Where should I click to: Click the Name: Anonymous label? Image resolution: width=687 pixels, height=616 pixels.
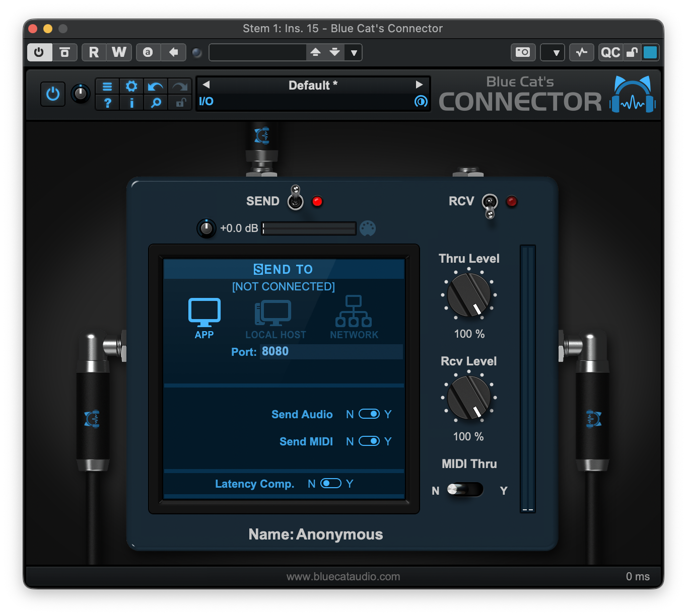pos(316,534)
